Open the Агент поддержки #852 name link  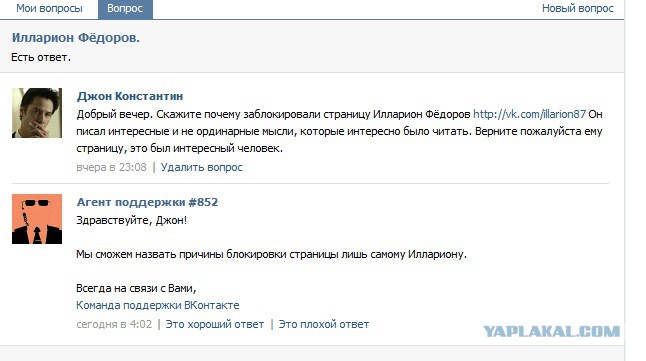[x=147, y=202]
